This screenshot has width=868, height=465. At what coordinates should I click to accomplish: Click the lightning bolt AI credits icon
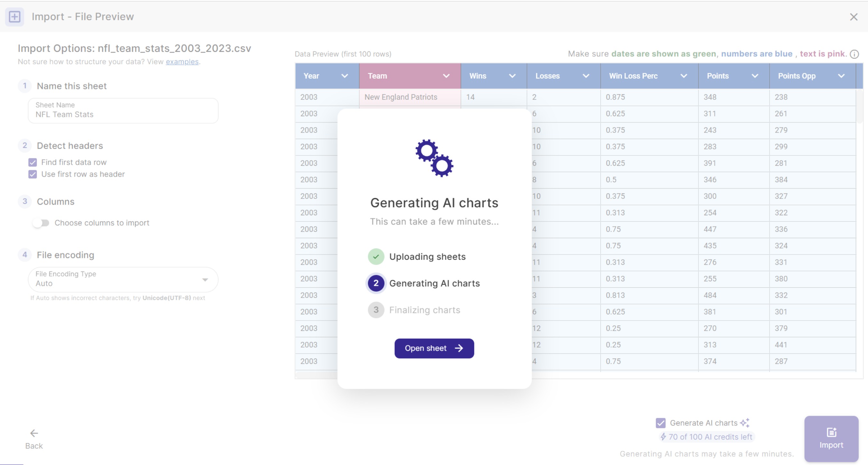pyautogui.click(x=663, y=437)
